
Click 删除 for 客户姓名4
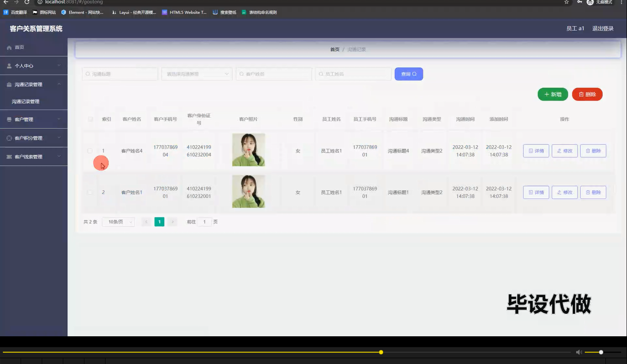(593, 151)
